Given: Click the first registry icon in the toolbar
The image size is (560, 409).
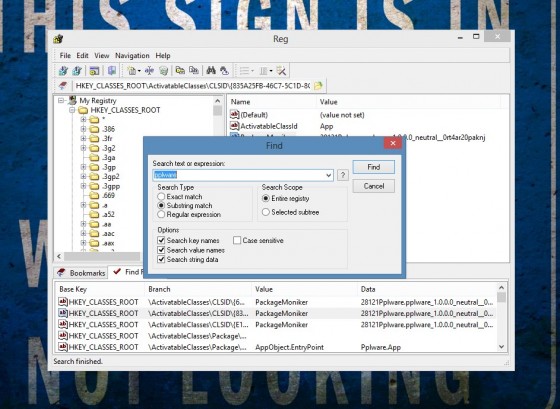Looking at the screenshot, I should coord(64,71).
